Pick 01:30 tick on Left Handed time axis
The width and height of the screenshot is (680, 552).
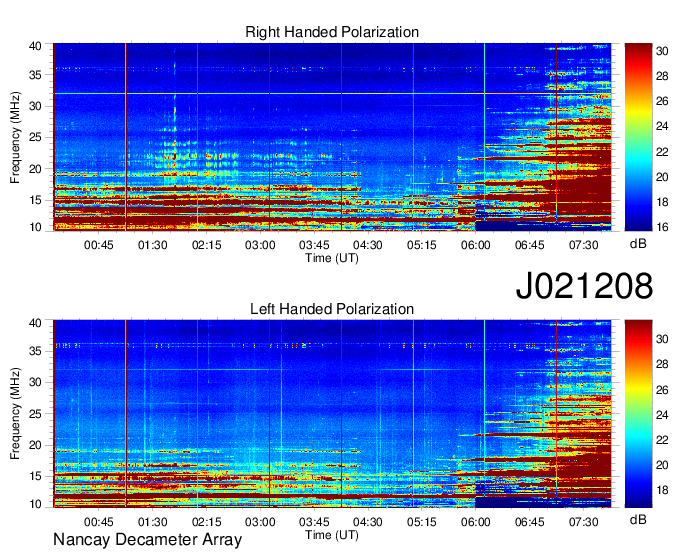(153, 522)
